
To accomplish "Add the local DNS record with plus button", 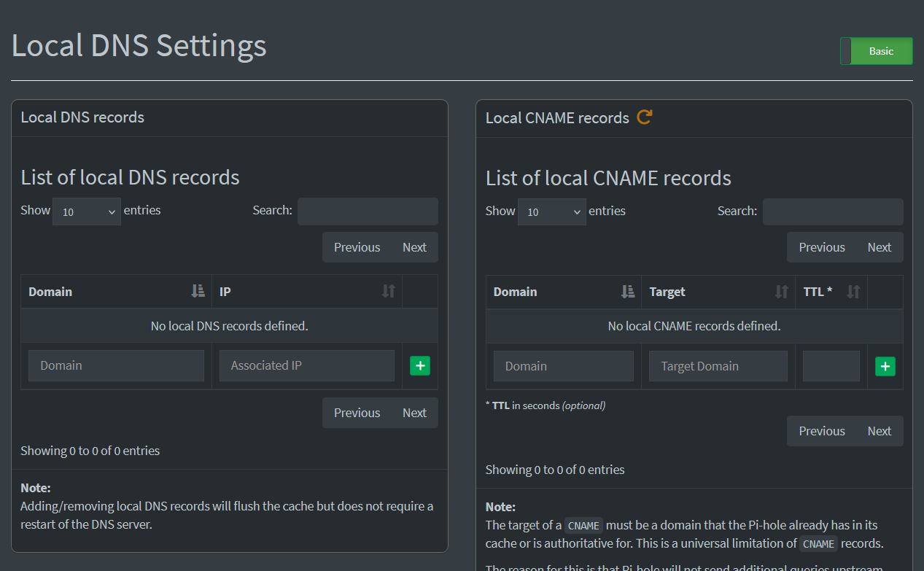I will pos(420,366).
